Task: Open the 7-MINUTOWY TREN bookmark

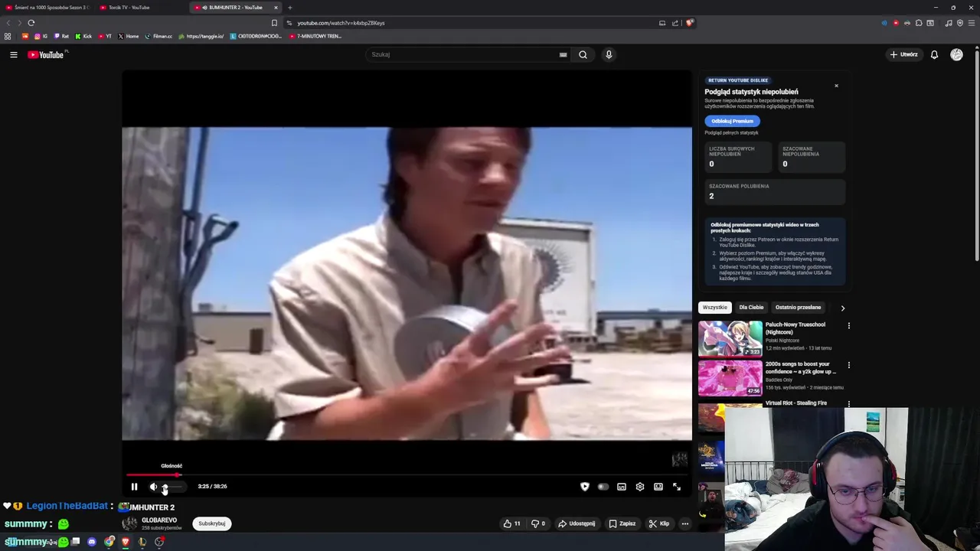Action: pos(315,36)
